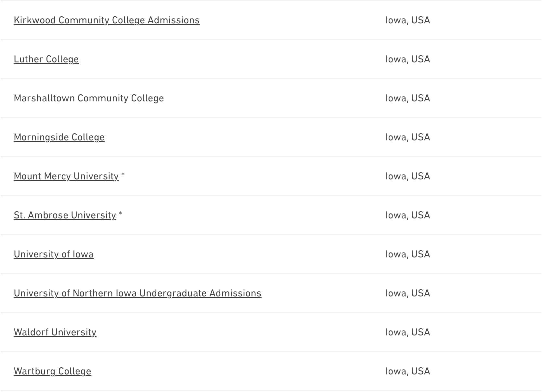Screen dimensions: 542x392
Task: Click Iowa, USA in the Wartburg College row
Action: [x=407, y=371]
